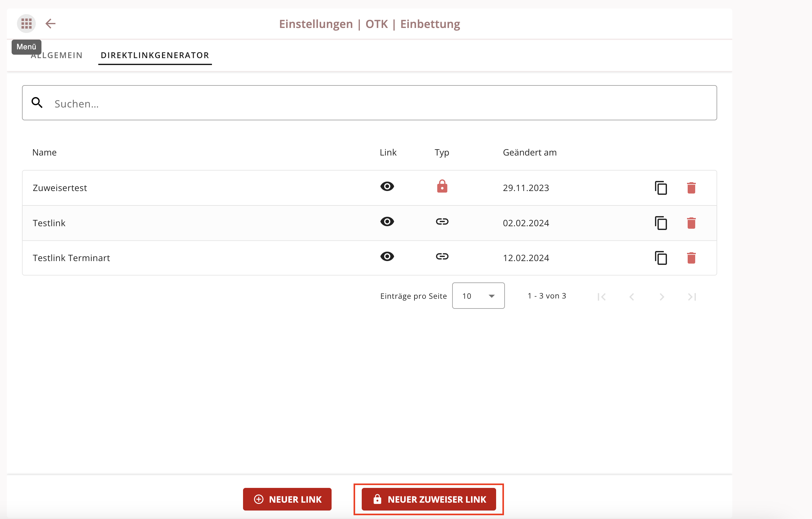The image size is (812, 519).
Task: Jump to last page arrow
Action: tap(692, 297)
